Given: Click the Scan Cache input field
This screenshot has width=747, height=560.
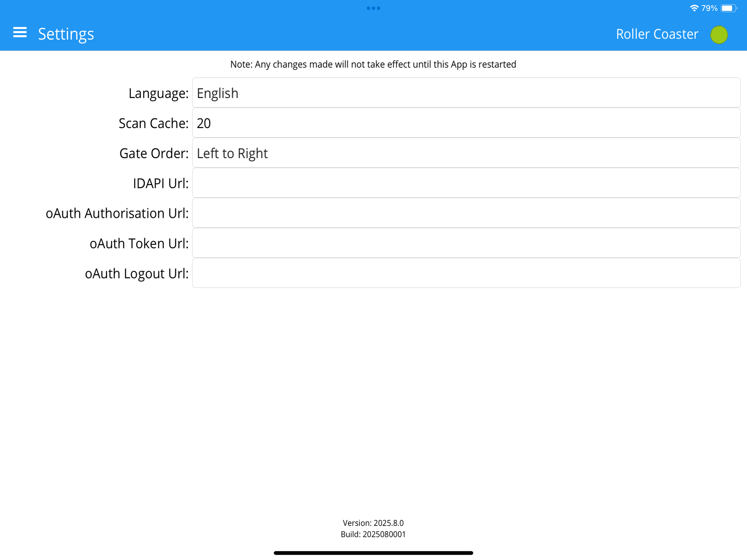Looking at the screenshot, I should [466, 123].
